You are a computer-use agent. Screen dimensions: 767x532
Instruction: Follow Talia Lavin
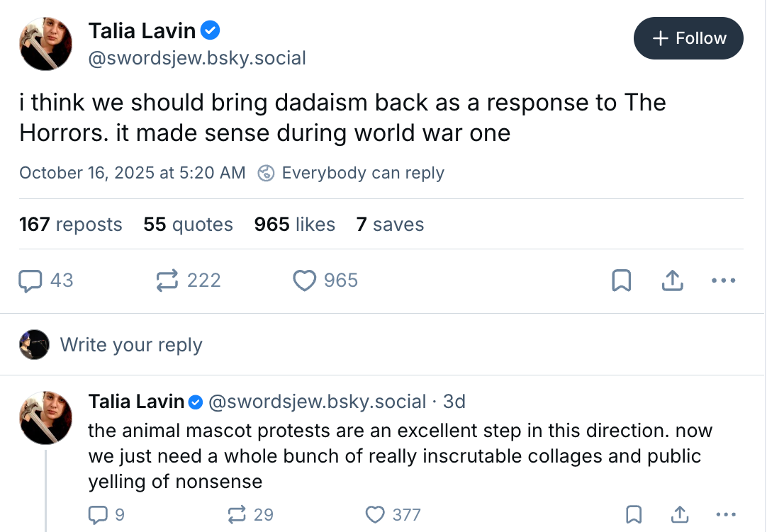688,38
